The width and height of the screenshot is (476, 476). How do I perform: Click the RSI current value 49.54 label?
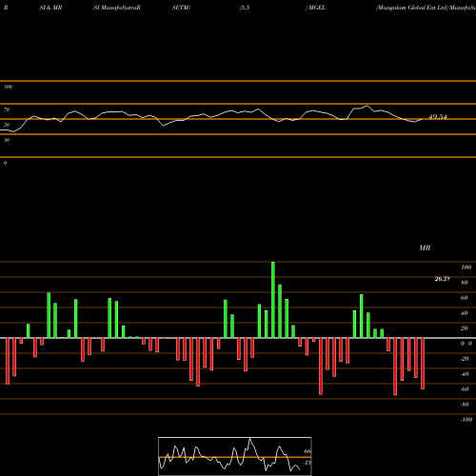click(x=438, y=117)
